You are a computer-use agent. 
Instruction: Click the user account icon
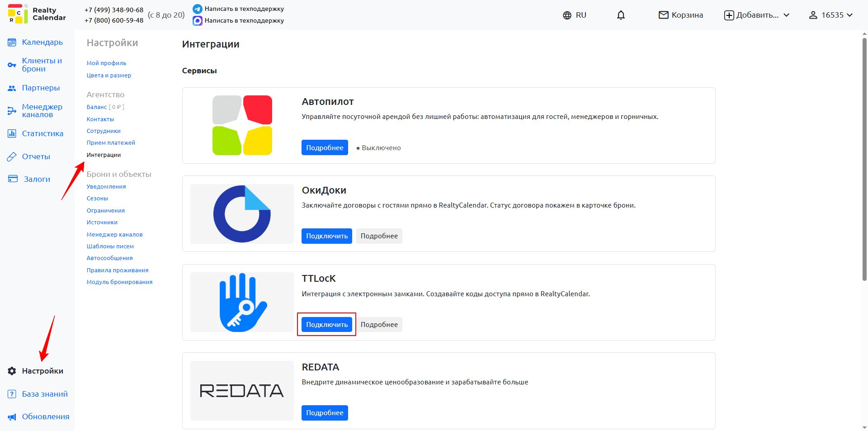[x=813, y=15]
